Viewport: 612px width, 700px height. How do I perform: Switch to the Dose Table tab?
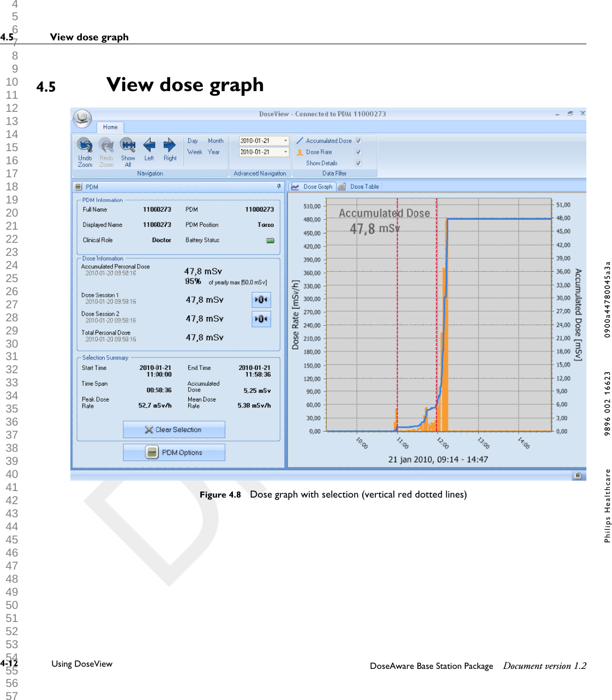click(x=364, y=186)
